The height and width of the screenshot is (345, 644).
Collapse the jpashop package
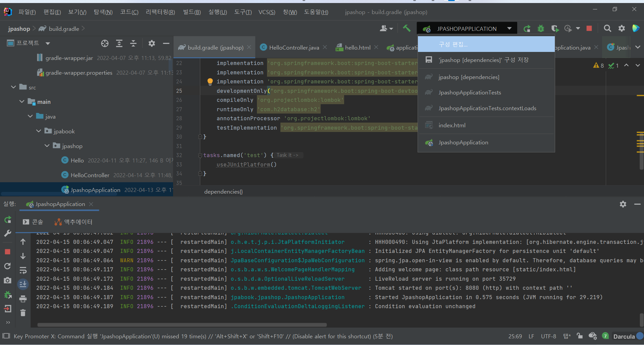(x=47, y=146)
